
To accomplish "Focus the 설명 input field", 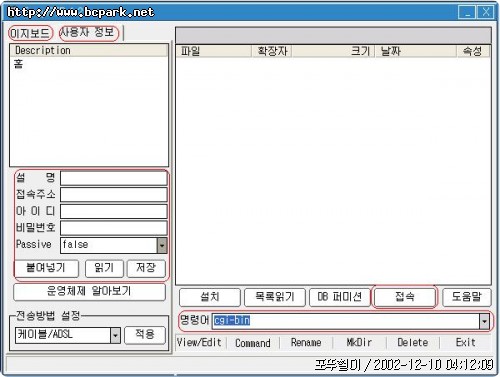I will (114, 178).
